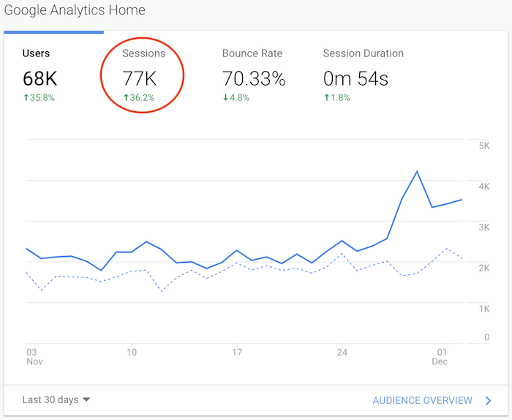Click the Google Analytics Home heading
The image size is (512, 420).
point(75,10)
